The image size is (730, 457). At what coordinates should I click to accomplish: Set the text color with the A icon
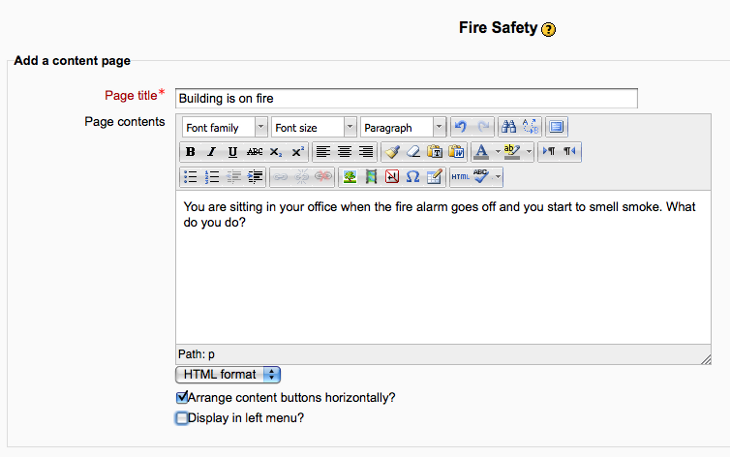coord(481,152)
